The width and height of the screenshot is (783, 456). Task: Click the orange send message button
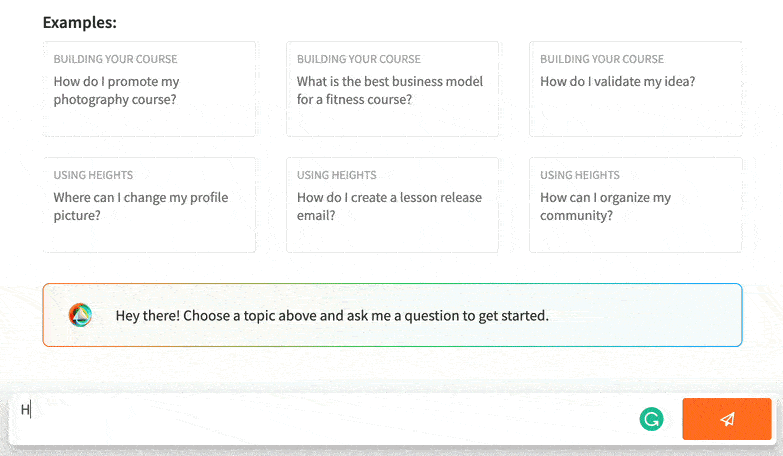point(727,419)
